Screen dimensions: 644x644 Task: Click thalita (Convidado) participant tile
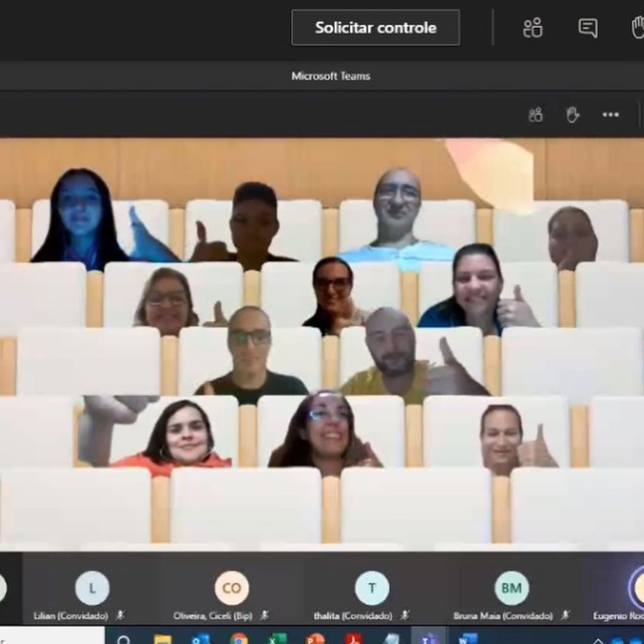pyautogui.click(x=371, y=588)
